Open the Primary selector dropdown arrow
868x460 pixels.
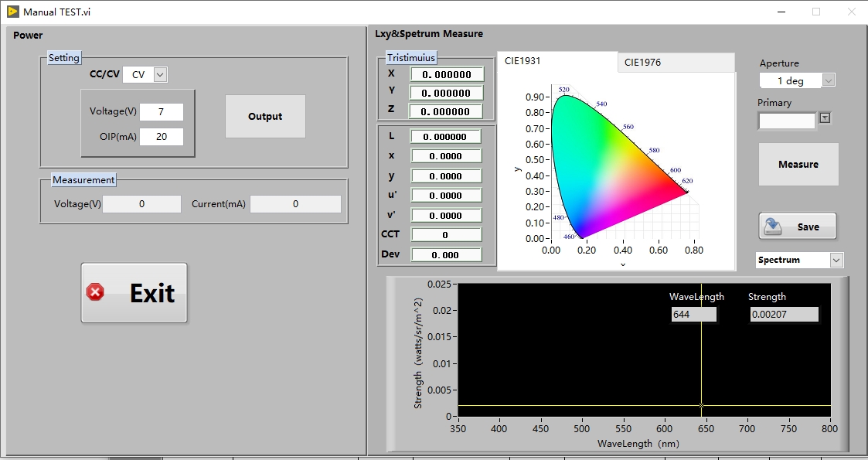(x=825, y=118)
